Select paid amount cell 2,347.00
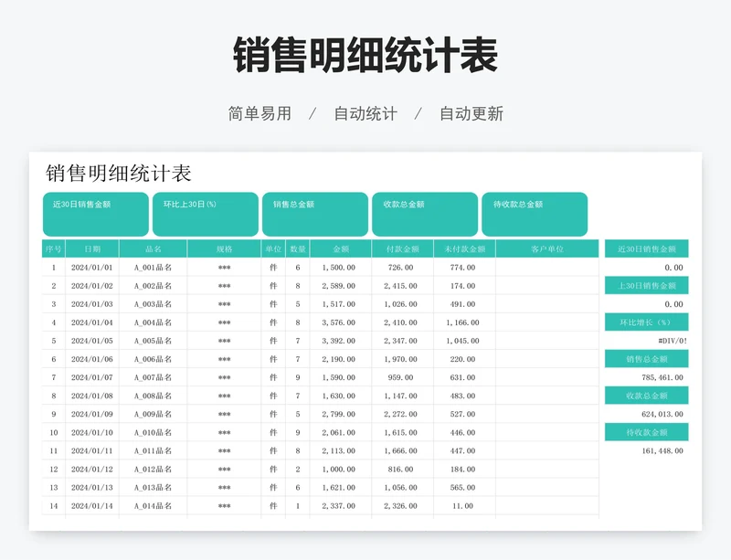The height and width of the screenshot is (560, 731). click(401, 341)
